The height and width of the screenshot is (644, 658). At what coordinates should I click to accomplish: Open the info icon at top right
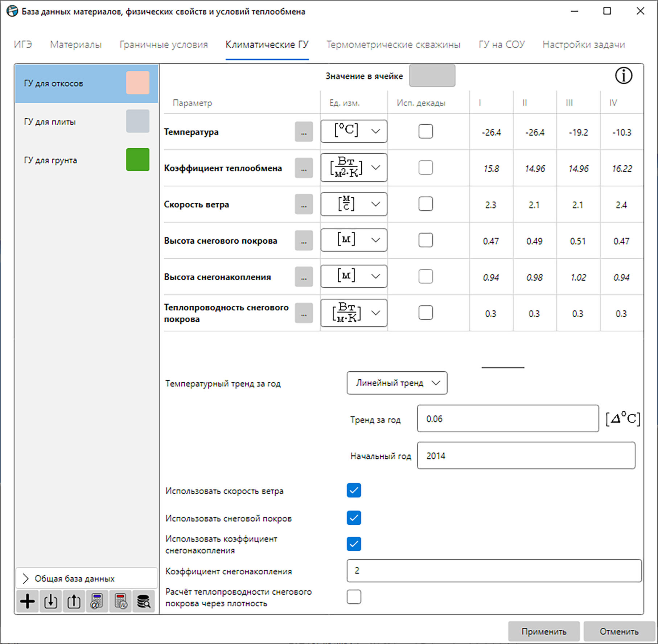[624, 76]
